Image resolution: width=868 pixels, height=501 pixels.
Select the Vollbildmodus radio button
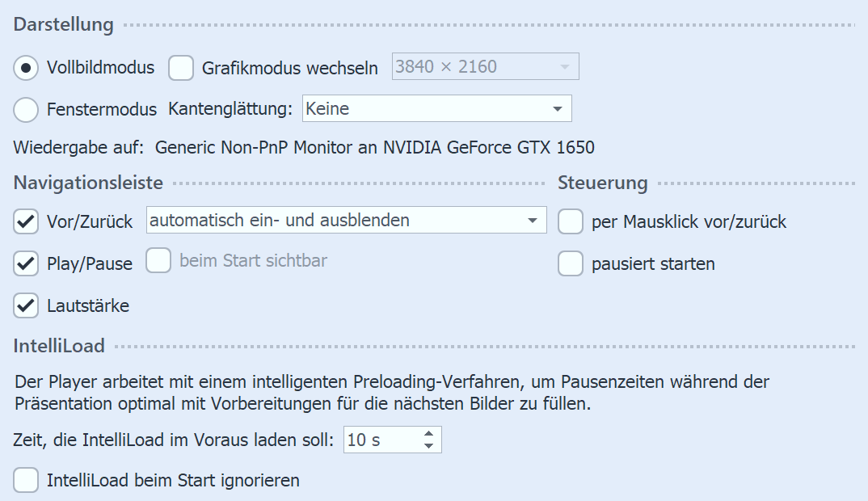[x=24, y=67]
